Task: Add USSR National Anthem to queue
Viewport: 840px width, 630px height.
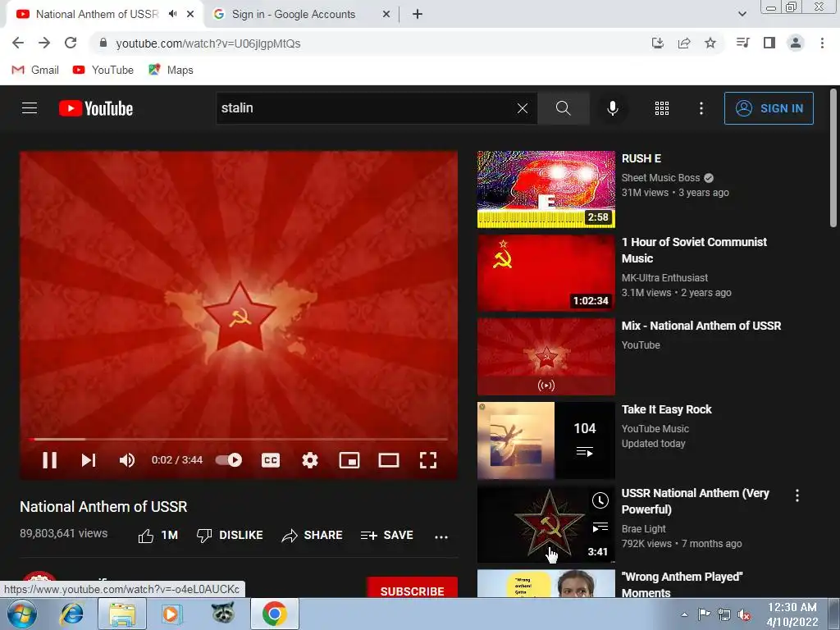Action: [600, 527]
